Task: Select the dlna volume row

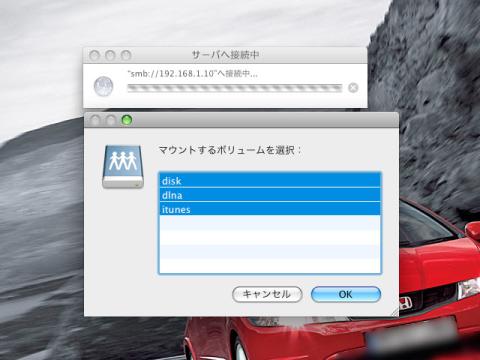Action: (x=270, y=195)
